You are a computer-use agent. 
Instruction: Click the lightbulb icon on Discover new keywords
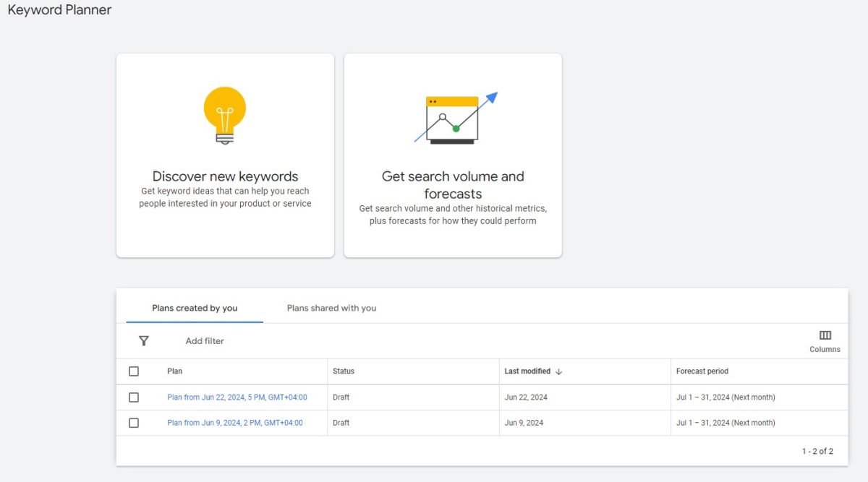coord(225,116)
